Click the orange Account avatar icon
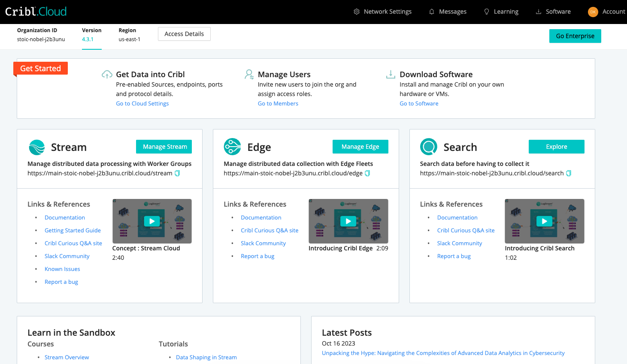The height and width of the screenshot is (364, 627). tap(593, 12)
